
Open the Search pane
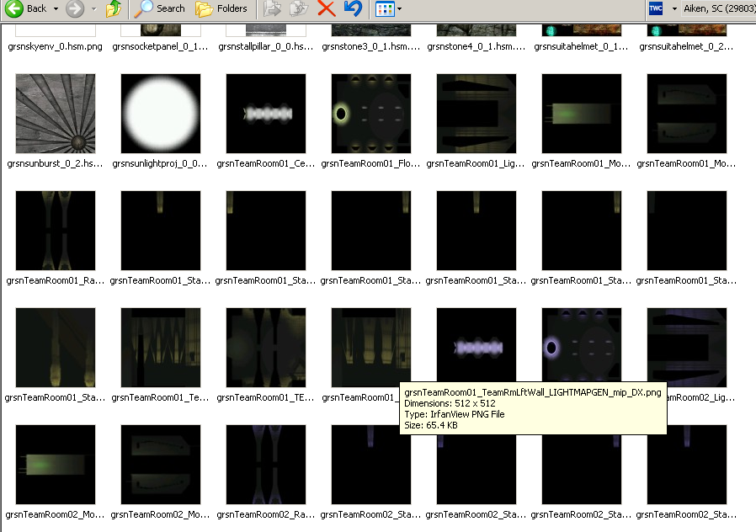click(x=160, y=8)
